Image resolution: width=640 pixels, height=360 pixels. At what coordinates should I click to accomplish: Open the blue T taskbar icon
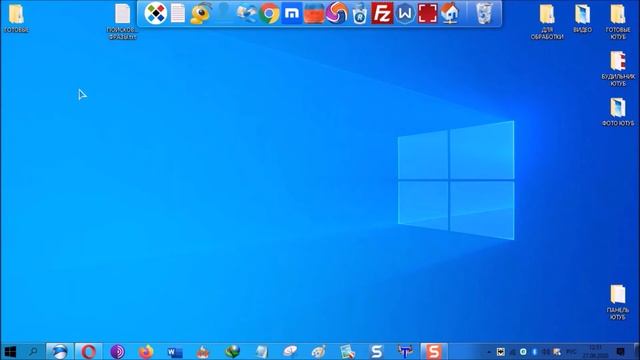(405, 351)
